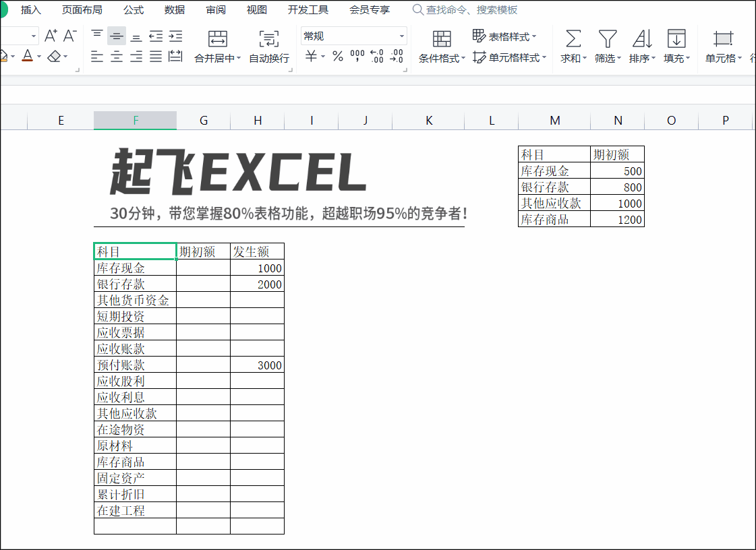Open 表格样式 table style menu
This screenshot has width=756, height=550.
click(504, 36)
